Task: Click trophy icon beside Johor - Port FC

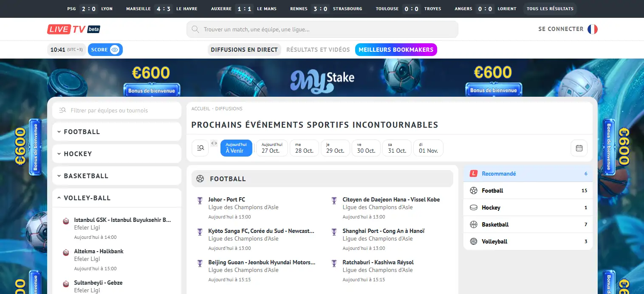Action: [x=200, y=200]
